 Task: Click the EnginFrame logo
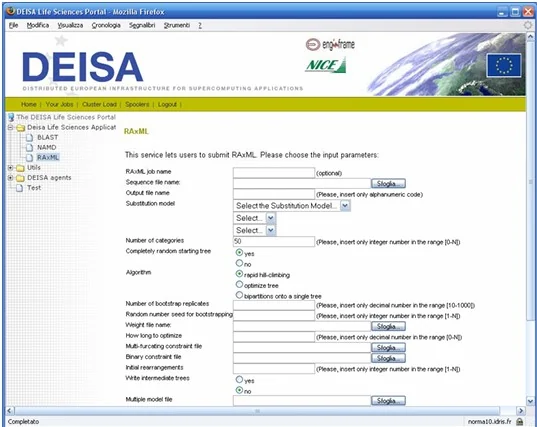[x=330, y=45]
